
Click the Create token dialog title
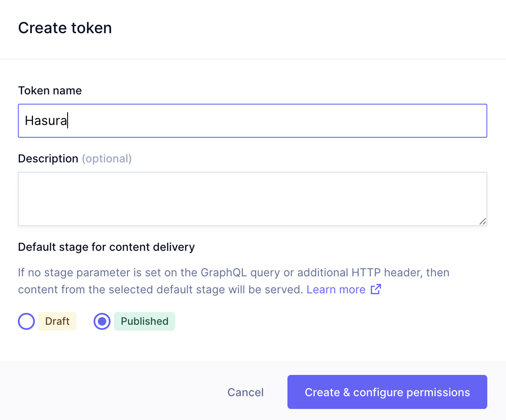coord(65,28)
